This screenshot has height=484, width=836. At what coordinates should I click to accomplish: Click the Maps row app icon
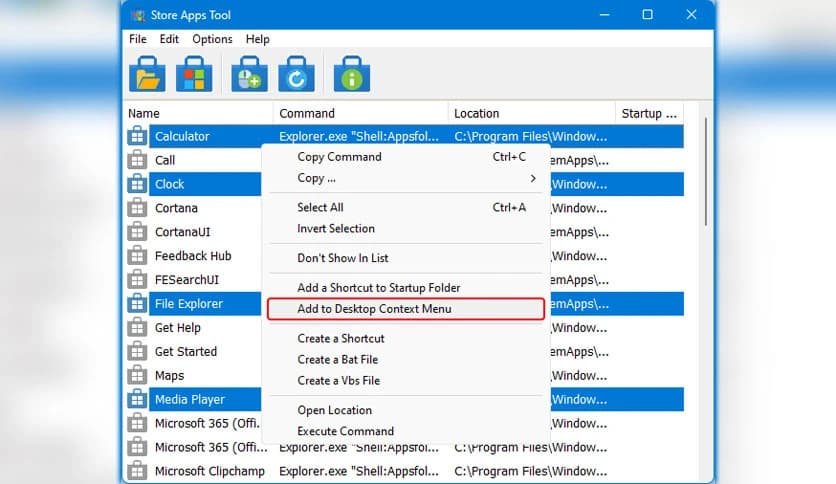[137, 375]
